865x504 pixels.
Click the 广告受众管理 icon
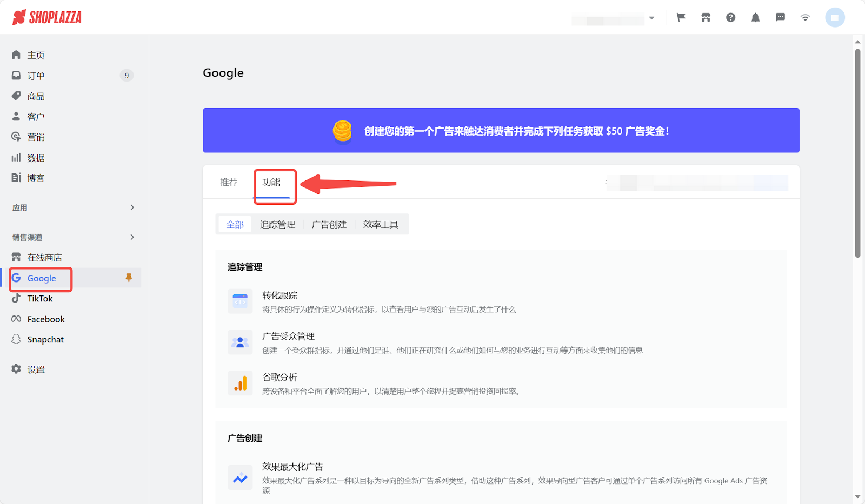pos(240,342)
